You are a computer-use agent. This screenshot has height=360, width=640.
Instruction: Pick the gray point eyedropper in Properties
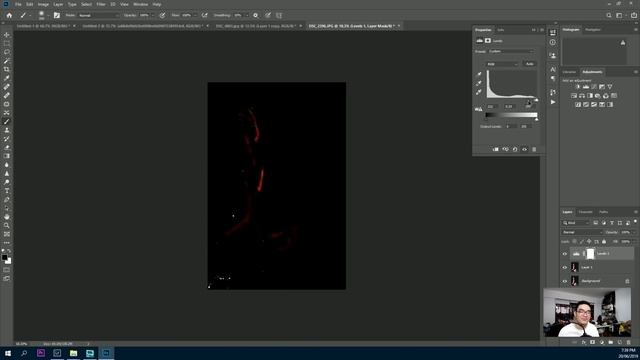pos(479,83)
